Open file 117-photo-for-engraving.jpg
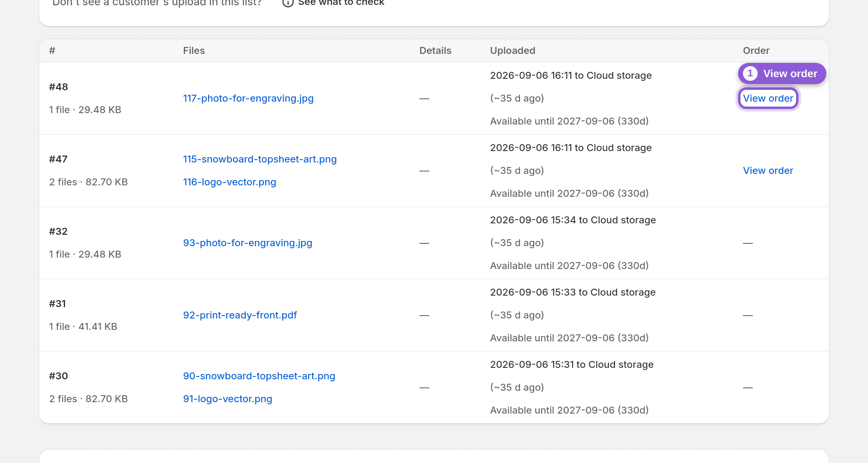 [x=248, y=98]
